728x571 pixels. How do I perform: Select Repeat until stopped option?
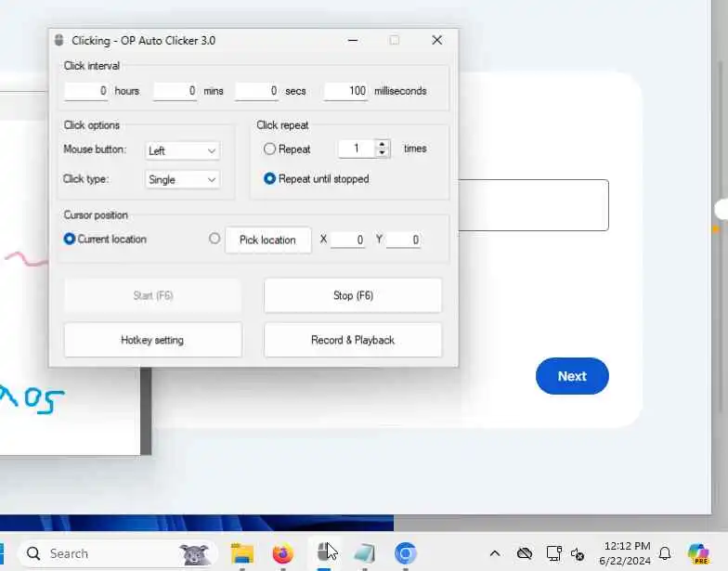pos(269,178)
